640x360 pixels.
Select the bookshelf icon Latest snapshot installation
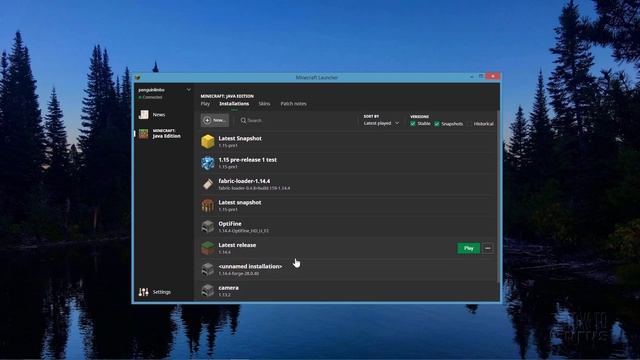208,205
